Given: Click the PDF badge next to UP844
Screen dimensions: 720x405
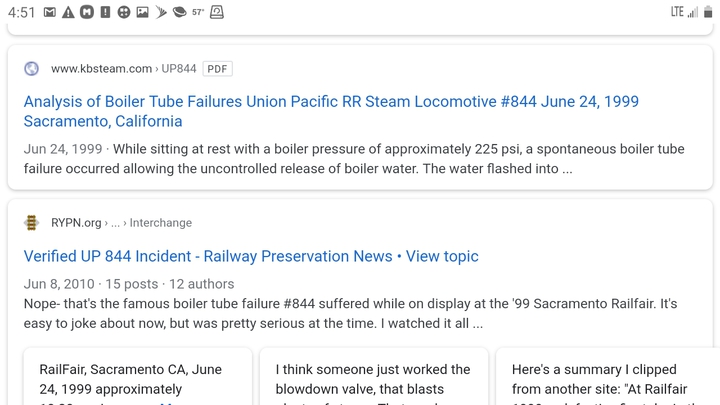Looking at the screenshot, I should coord(217,69).
